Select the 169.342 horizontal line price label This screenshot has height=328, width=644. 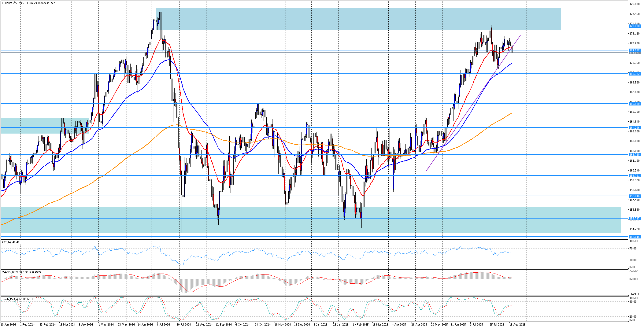click(634, 74)
